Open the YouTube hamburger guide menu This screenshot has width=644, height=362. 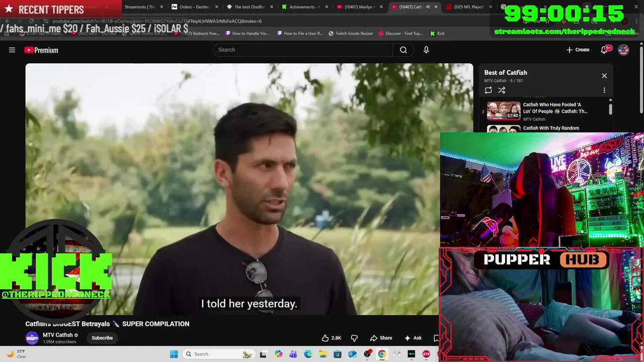click(12, 50)
